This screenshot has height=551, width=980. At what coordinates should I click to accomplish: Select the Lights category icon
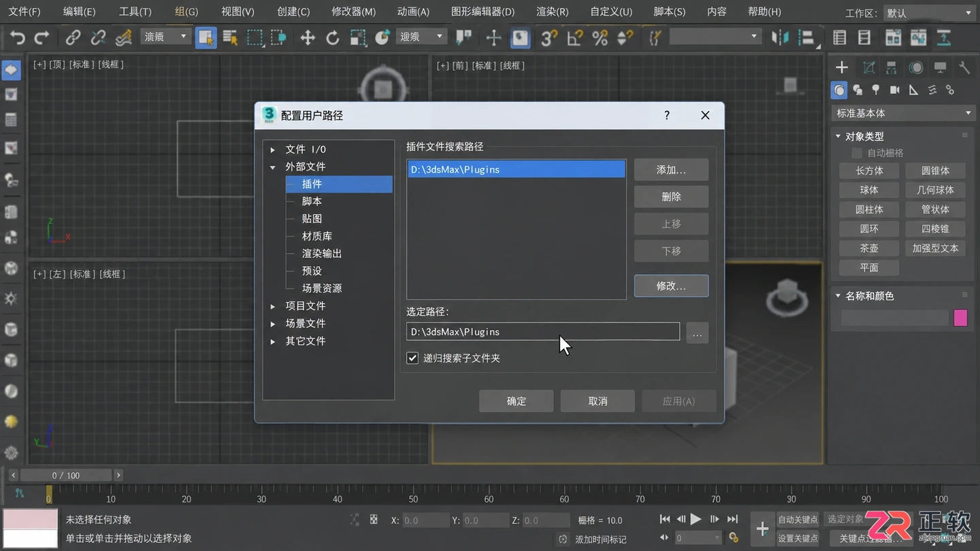click(x=876, y=90)
